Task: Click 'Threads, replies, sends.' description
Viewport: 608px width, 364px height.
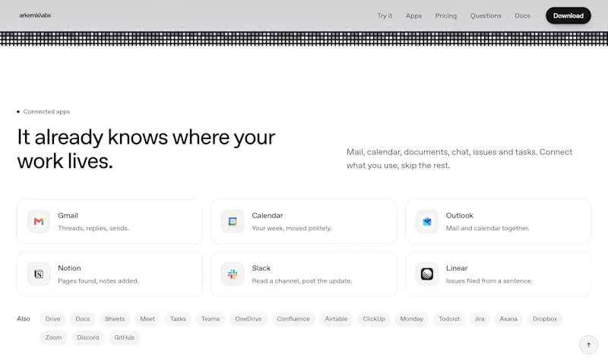Action: (x=93, y=228)
